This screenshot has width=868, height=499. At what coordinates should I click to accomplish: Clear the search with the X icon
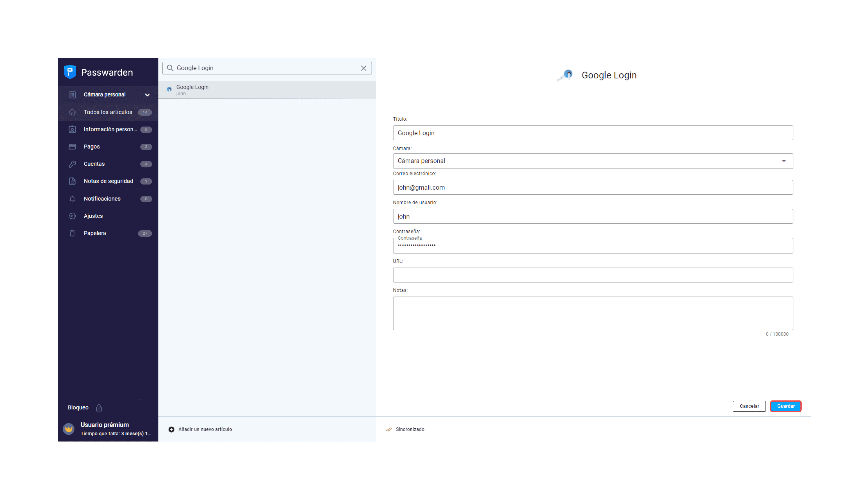[363, 68]
